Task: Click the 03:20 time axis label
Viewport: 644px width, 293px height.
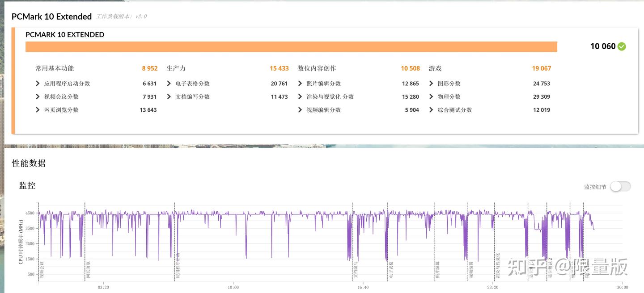Action: [x=103, y=287]
